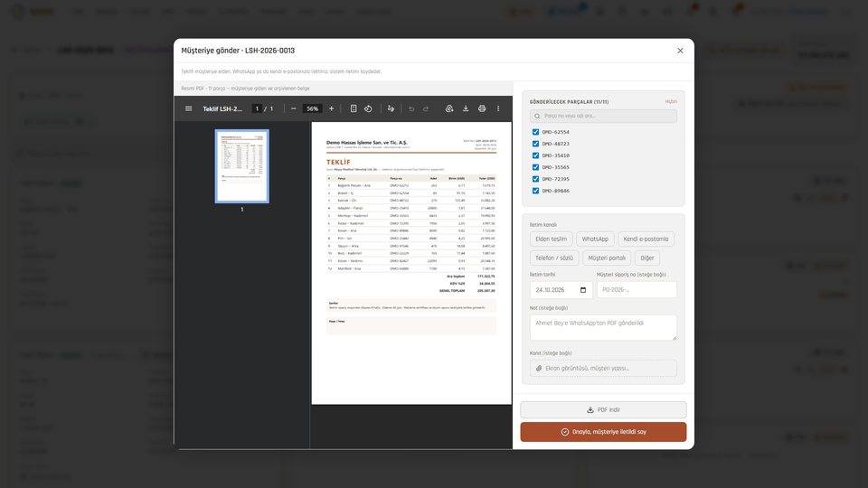
Task: Click the 56% zoom level field
Action: click(x=312, y=108)
